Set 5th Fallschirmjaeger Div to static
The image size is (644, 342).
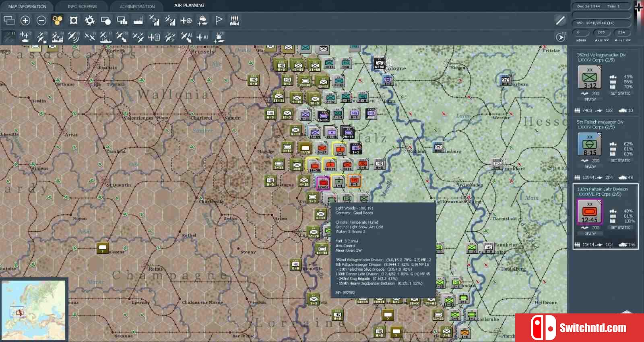(x=620, y=161)
